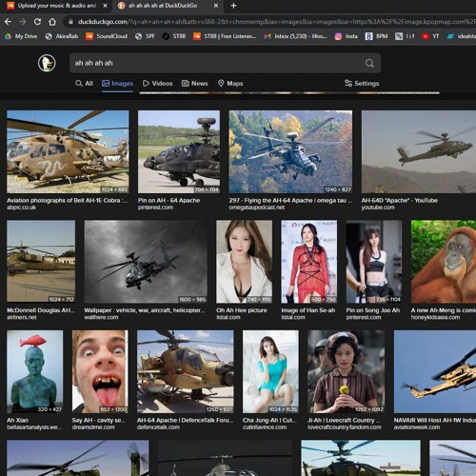The image size is (476, 476).
Task: Click the defencetalk.com source link
Action: 158,427
